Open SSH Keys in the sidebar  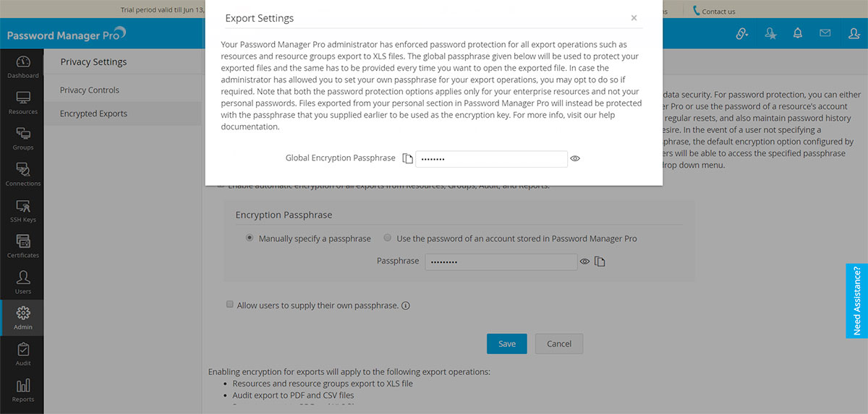click(23, 210)
